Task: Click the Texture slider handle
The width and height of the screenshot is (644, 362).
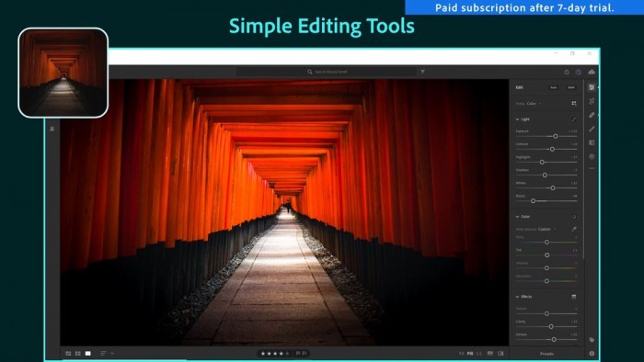Action: (x=546, y=313)
